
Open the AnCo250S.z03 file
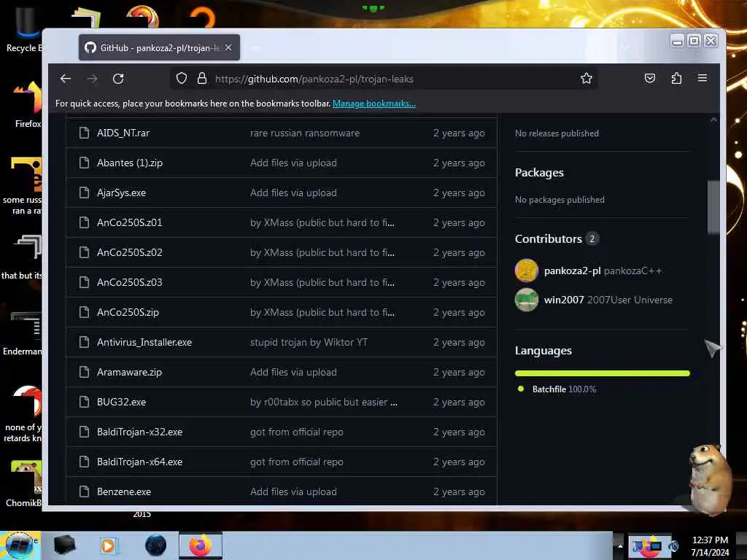(129, 282)
